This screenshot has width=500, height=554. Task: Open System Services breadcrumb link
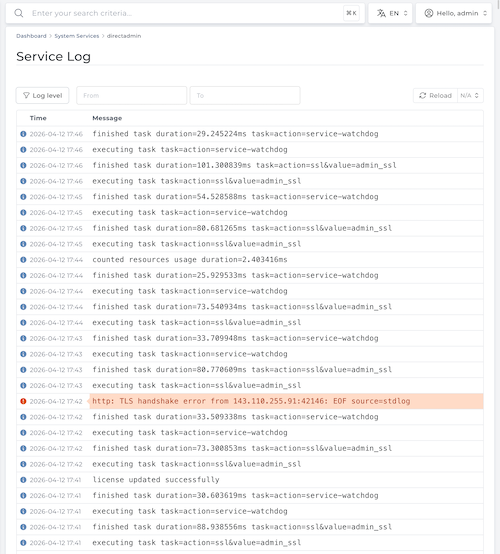(77, 36)
